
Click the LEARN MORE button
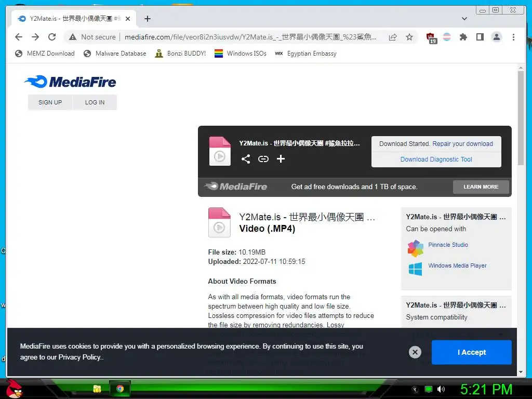481,187
